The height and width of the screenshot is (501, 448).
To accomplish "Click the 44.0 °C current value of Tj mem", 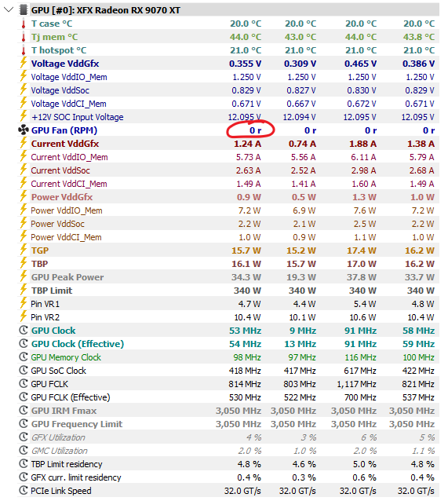I will click(246, 37).
